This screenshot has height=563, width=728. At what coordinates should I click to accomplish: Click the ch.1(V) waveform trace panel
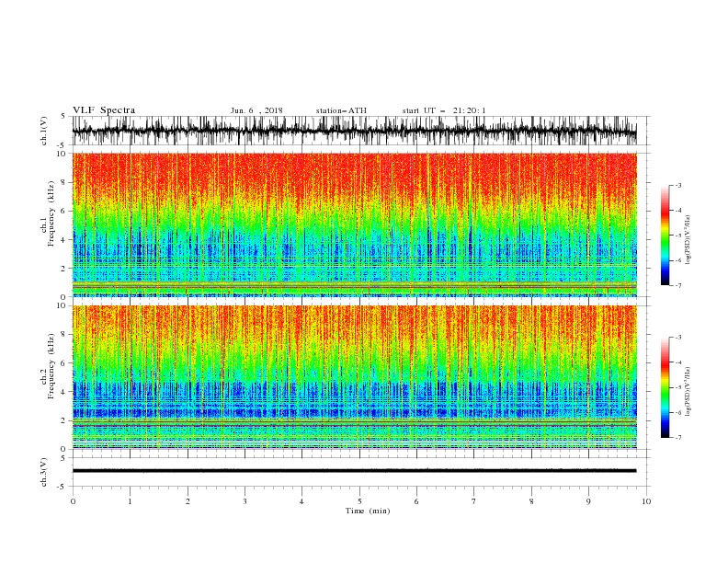[x=354, y=131]
